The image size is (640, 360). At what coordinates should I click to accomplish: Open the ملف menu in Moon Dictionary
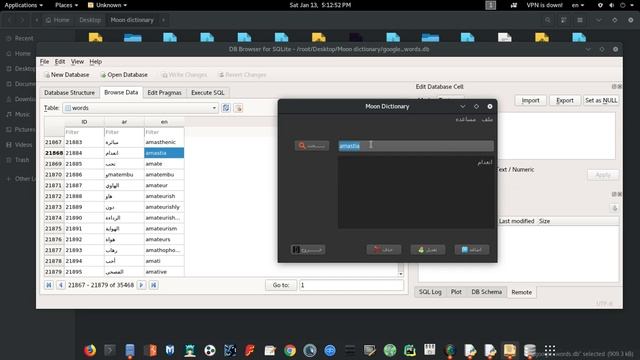click(x=487, y=119)
